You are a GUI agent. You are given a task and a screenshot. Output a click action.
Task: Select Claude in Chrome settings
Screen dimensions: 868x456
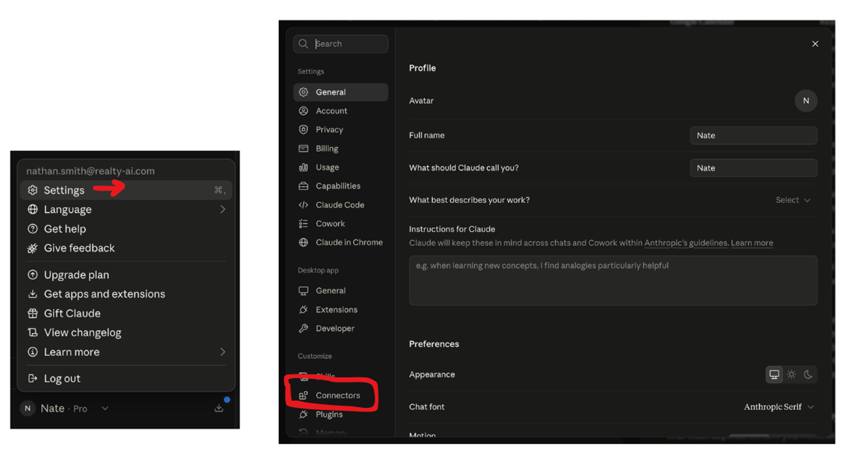(341, 242)
